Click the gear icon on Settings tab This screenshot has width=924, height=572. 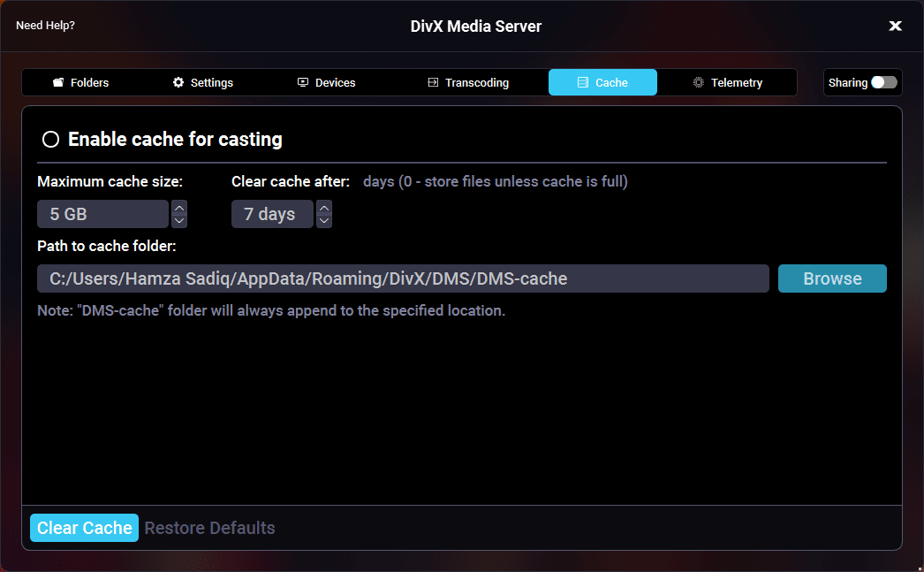[178, 82]
